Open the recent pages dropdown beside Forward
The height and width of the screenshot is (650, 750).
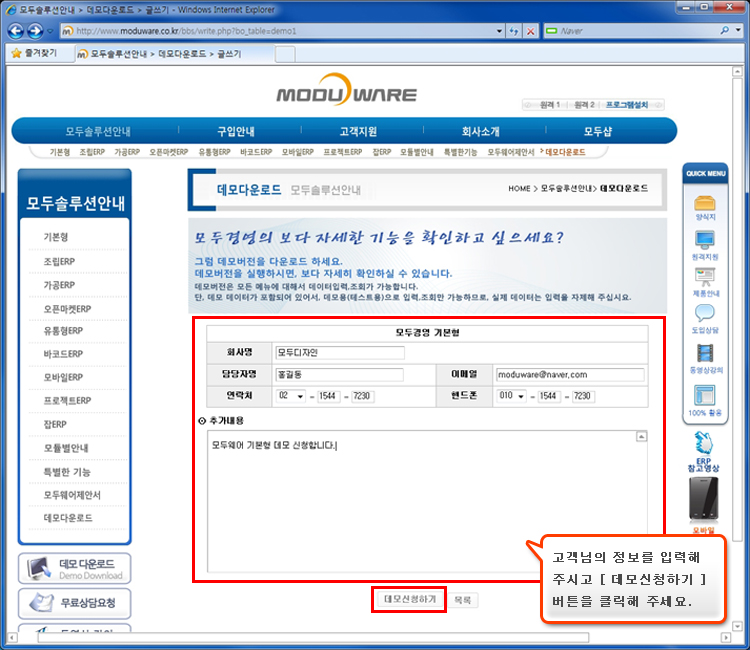[50, 32]
